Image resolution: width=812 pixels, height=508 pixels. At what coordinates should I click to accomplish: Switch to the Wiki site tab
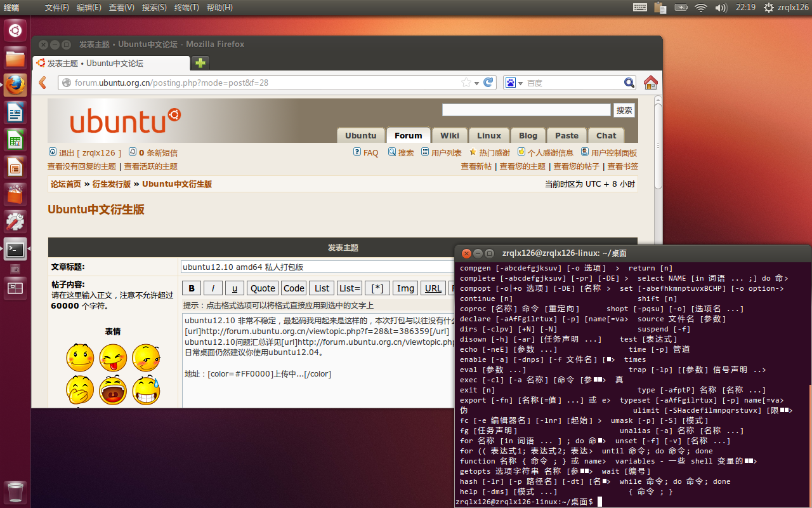click(x=450, y=135)
